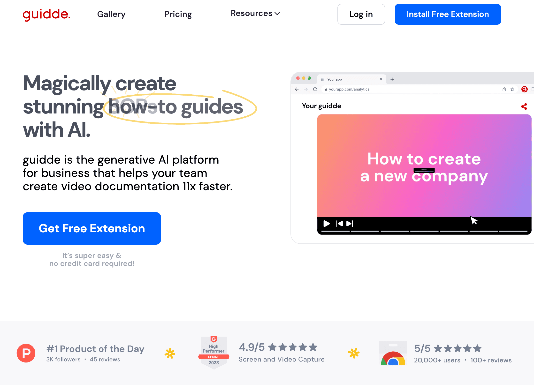Click the reload icon in mock browser
Viewport: 534px width, 392px height.
pyautogui.click(x=315, y=89)
